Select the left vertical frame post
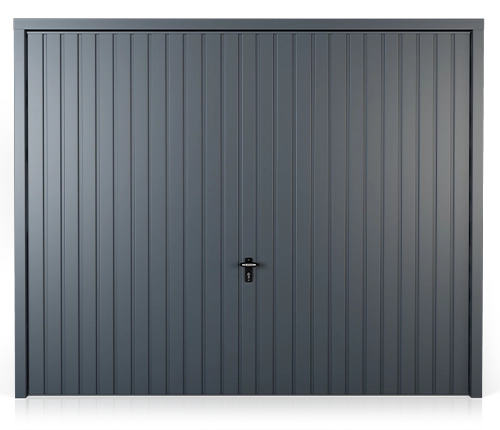The width and height of the screenshot is (500, 430). pos(20,214)
